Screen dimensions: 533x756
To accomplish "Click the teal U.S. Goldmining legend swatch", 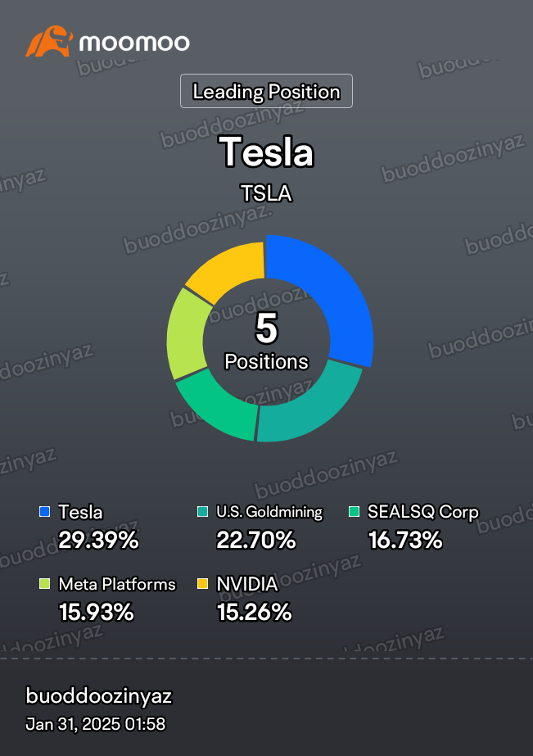I will [203, 512].
